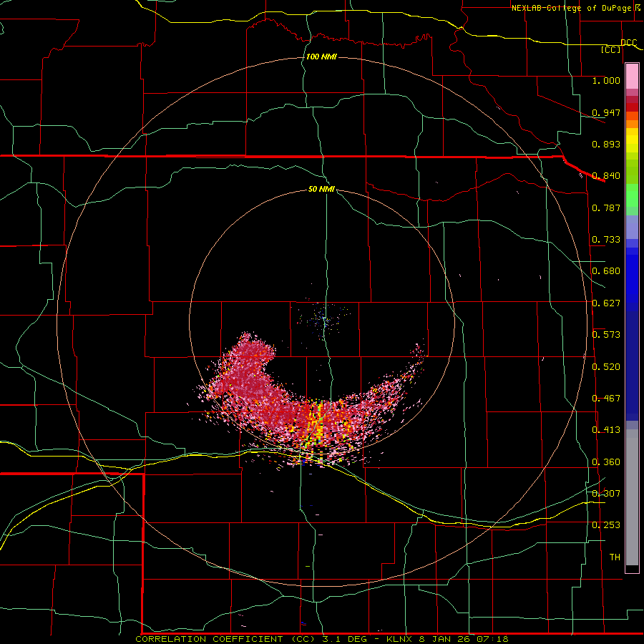Screen dimensions: 644x644
Task: Click the 0.680 scale value
Action: pos(606,271)
